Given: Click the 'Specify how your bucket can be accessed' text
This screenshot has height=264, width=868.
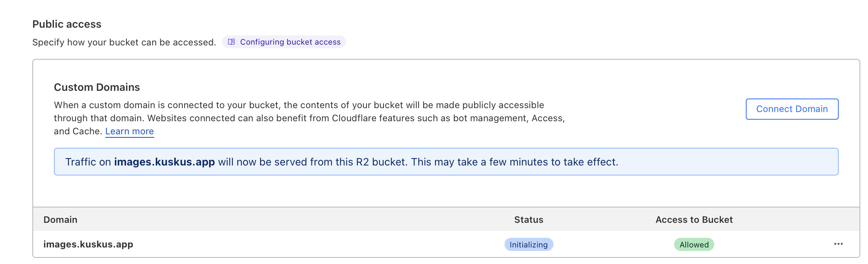Looking at the screenshot, I should 124,42.
